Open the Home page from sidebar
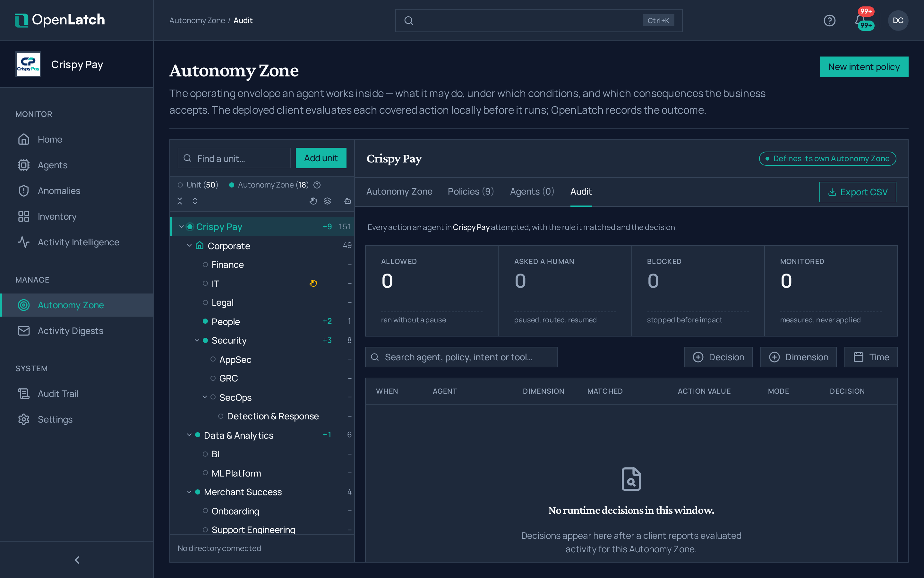 [77, 139]
